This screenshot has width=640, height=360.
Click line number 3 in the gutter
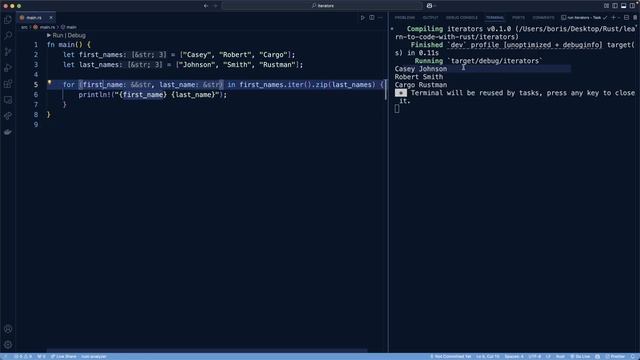pos(36,65)
